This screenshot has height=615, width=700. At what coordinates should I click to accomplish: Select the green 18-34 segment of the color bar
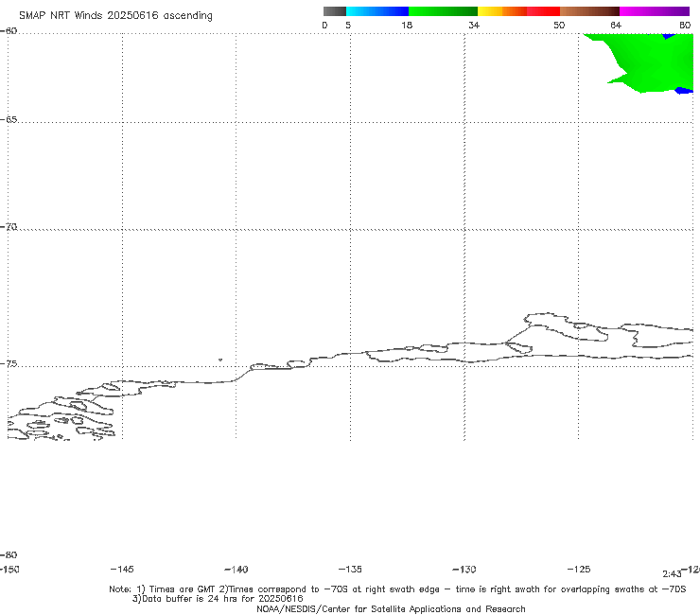pyautogui.click(x=443, y=11)
